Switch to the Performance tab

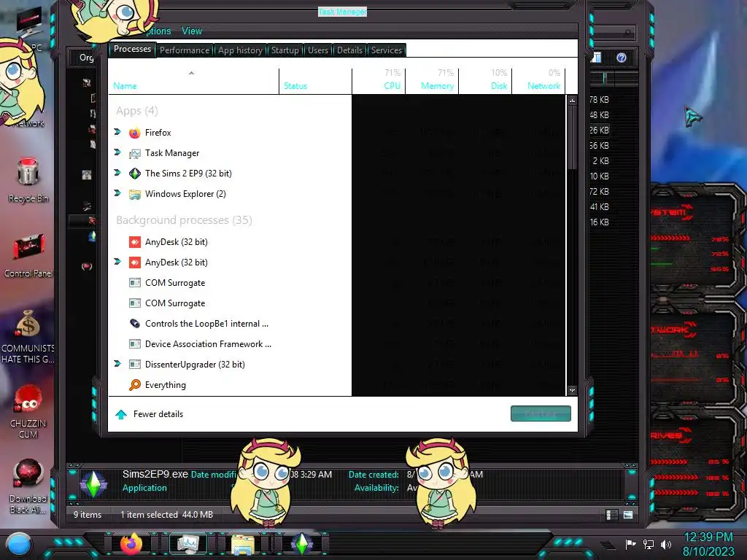pos(185,50)
